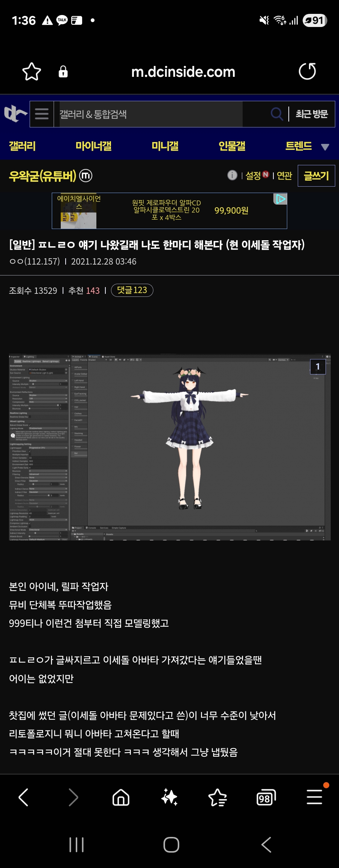
Task: Open the Unity avatar screenshot image
Action: (169, 447)
